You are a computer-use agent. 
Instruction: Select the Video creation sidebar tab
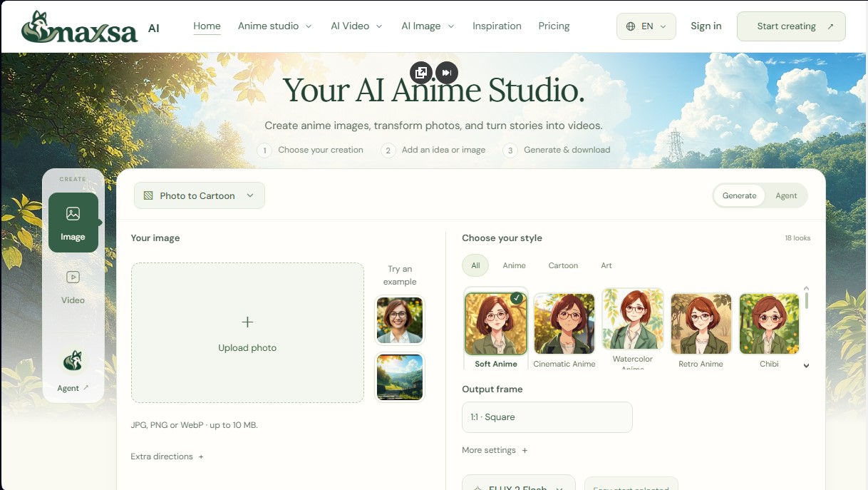click(x=73, y=287)
